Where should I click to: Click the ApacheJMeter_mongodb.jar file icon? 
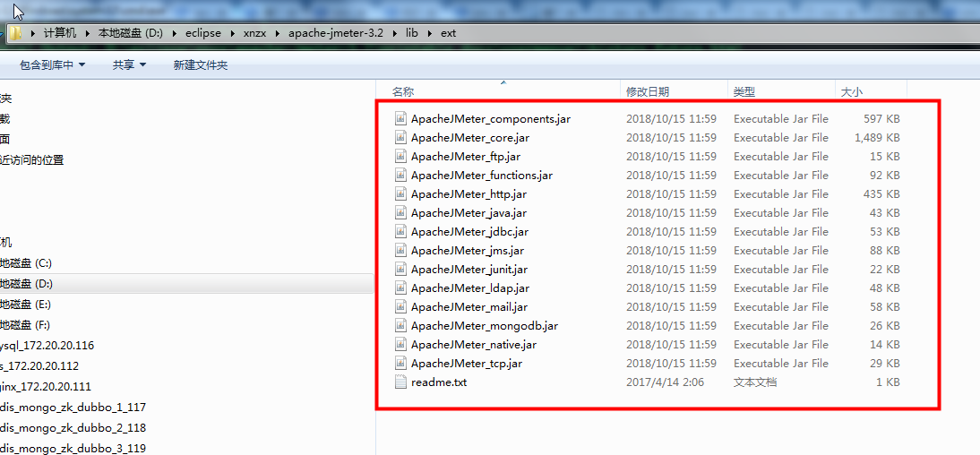(400, 326)
